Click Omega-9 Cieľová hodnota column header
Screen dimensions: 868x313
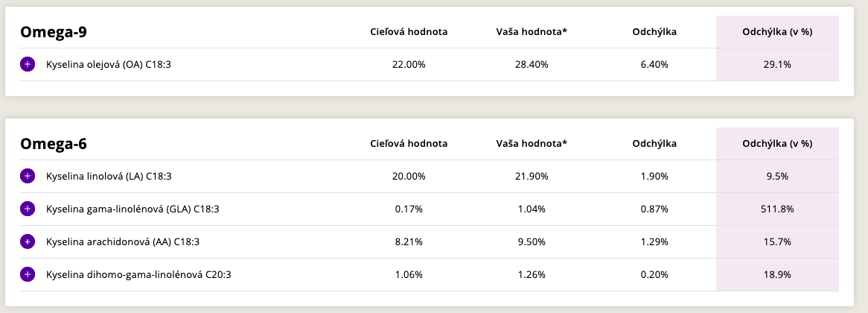[x=409, y=32]
